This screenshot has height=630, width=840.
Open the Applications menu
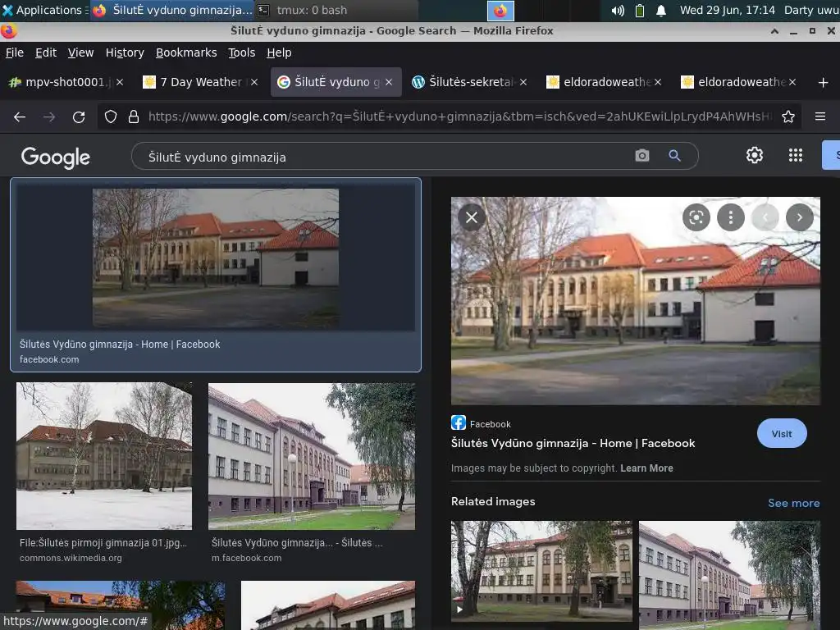click(x=44, y=10)
